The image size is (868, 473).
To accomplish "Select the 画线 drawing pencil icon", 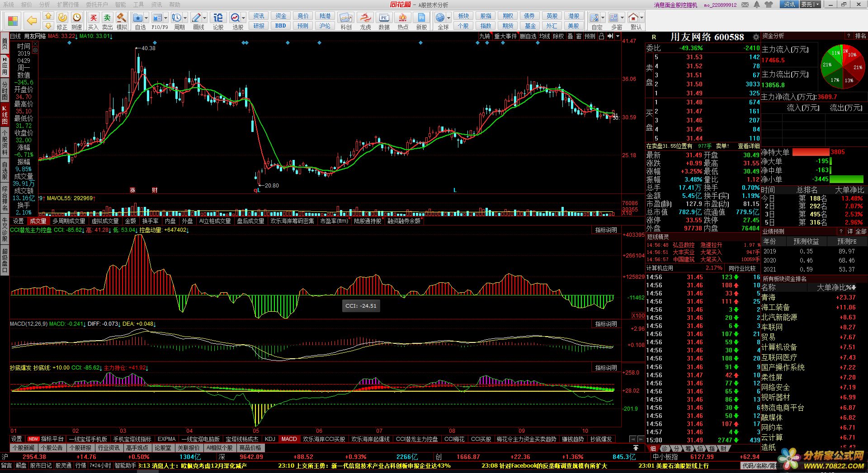I will pos(196,18).
